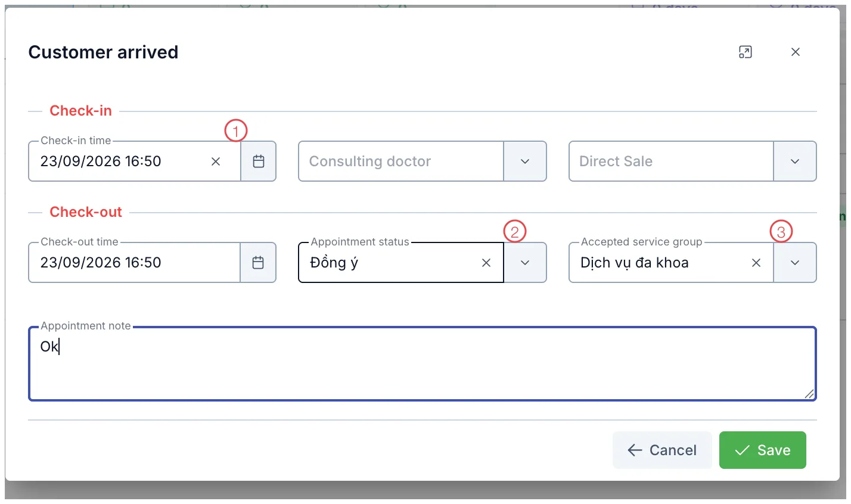The height and width of the screenshot is (504, 851).
Task: Open the Appointment status dropdown arrow
Action: coord(525,263)
